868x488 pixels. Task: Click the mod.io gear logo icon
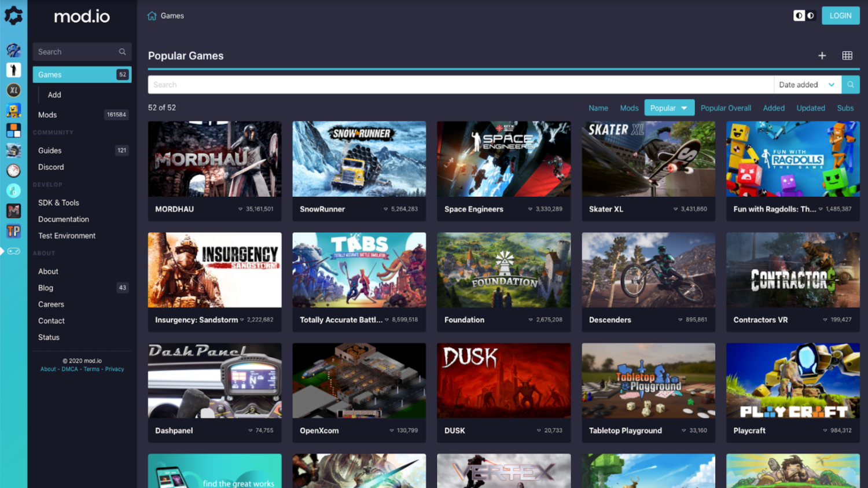13,16
